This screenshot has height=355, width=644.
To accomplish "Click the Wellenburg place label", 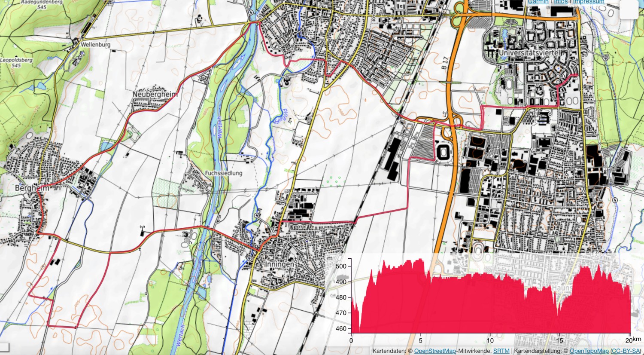I will click(95, 44).
